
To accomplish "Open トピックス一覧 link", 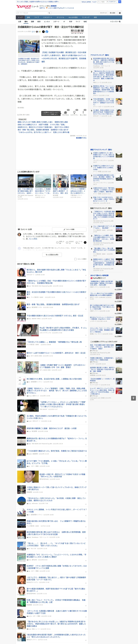I will point(115,21).
